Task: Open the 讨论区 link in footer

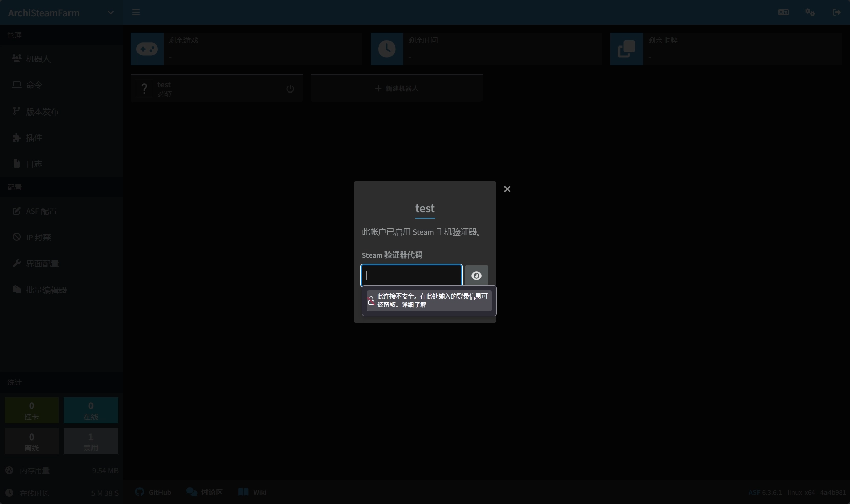Action: (x=204, y=492)
